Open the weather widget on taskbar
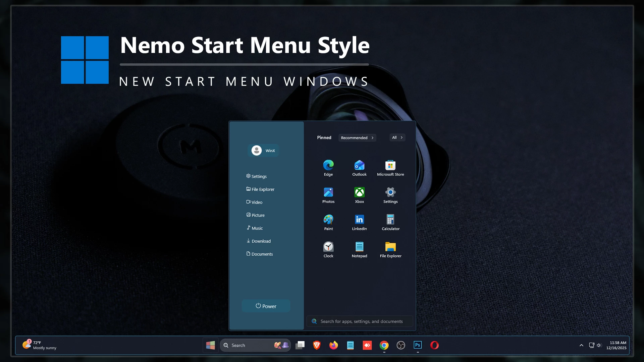The height and width of the screenshot is (362, 644). (39, 345)
